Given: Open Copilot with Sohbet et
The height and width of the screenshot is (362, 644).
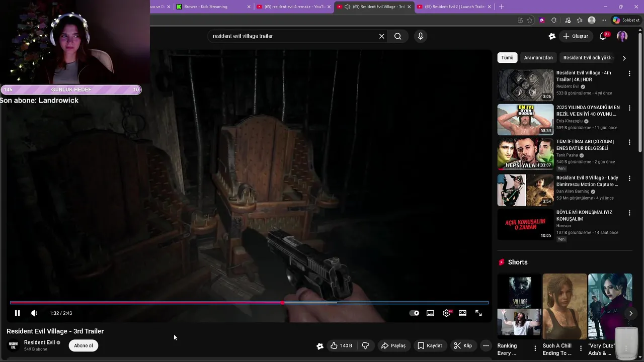Looking at the screenshot, I should (x=625, y=20).
